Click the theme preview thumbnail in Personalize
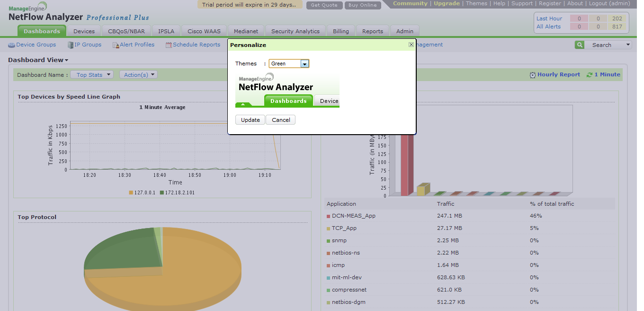Screen dimensions: 644x311 click(287, 90)
